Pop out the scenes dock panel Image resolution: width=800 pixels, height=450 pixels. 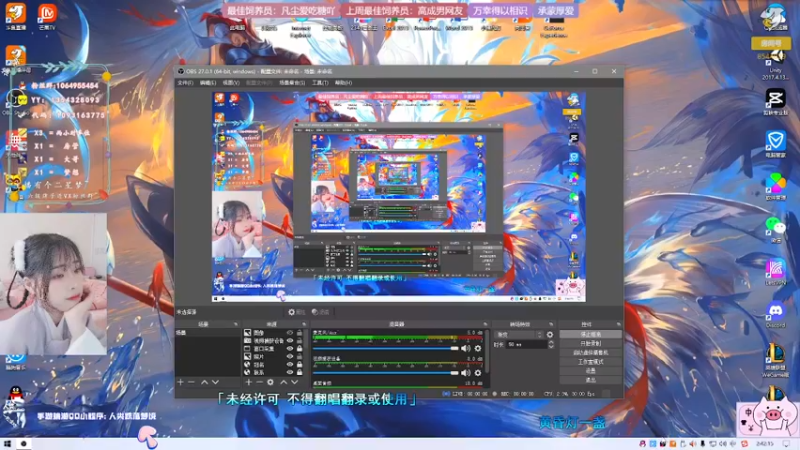(236, 324)
